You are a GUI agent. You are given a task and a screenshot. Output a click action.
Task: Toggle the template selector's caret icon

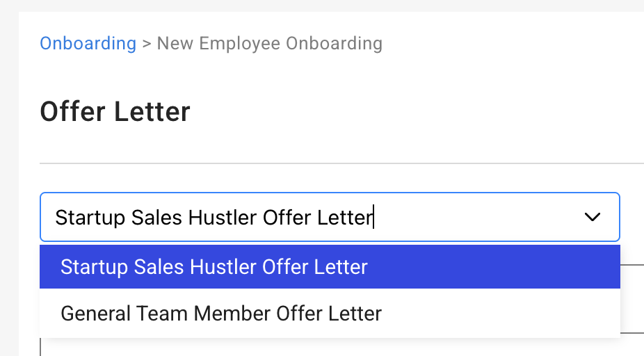coord(593,218)
